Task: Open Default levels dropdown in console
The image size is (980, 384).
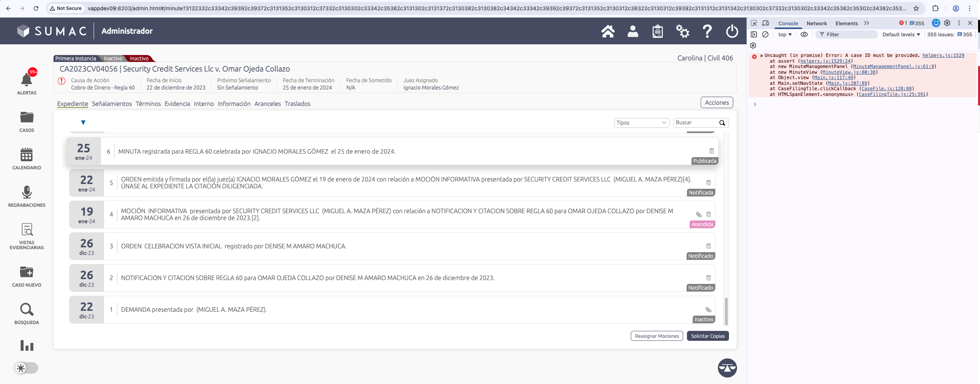Action: click(x=901, y=34)
